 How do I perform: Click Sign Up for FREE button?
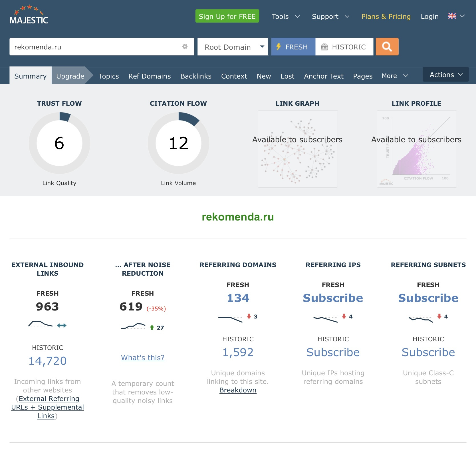227,16
